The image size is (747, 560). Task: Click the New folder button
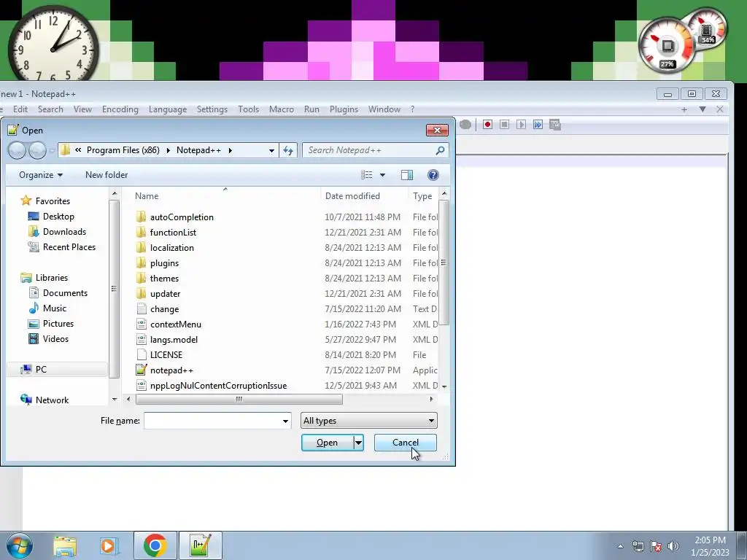tap(107, 175)
